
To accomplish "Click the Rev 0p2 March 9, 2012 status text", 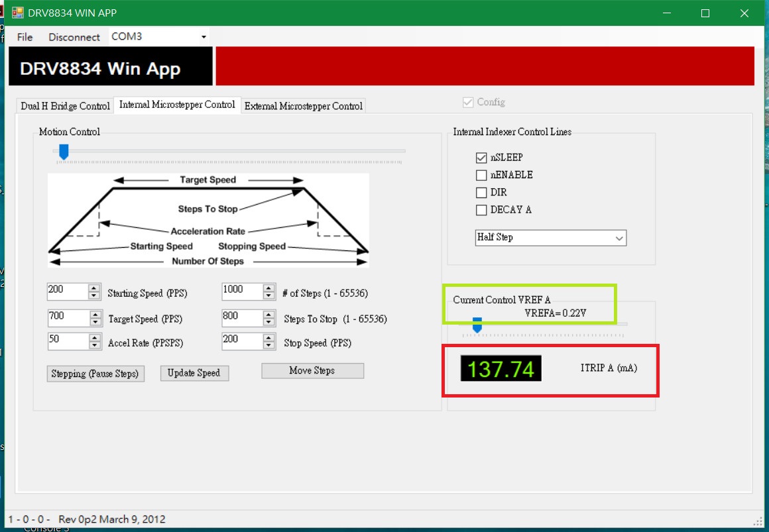I will (112, 519).
